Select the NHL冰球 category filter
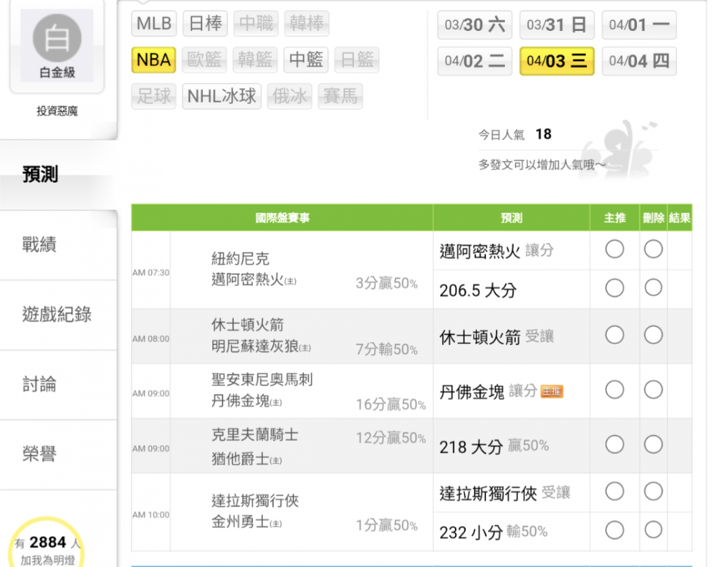 tap(222, 96)
